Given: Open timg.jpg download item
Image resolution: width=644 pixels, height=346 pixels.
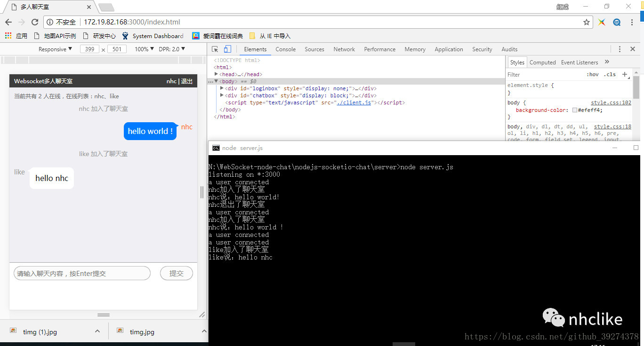Looking at the screenshot, I should coord(136,332).
